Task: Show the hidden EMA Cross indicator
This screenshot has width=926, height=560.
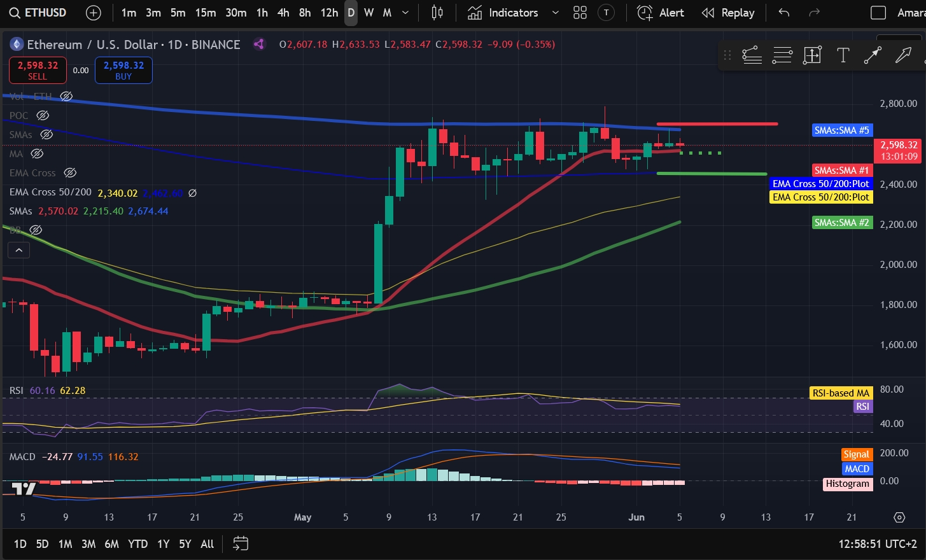Action: [71, 172]
